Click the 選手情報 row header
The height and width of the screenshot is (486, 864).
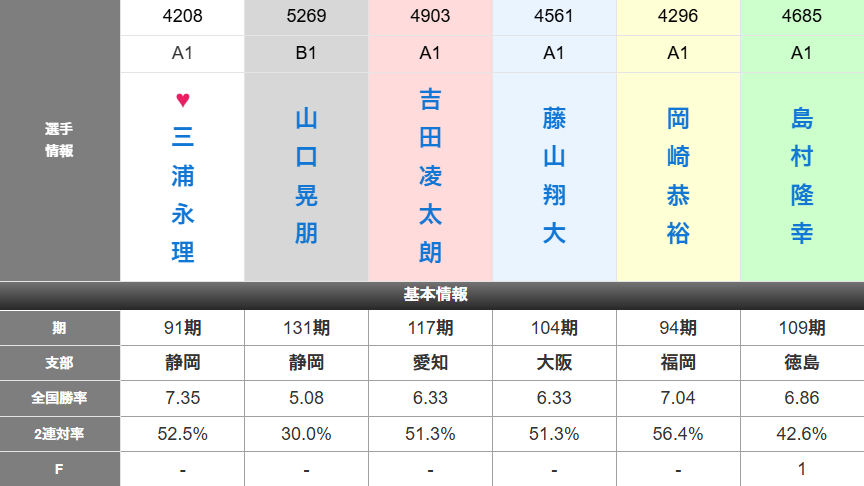(60, 140)
